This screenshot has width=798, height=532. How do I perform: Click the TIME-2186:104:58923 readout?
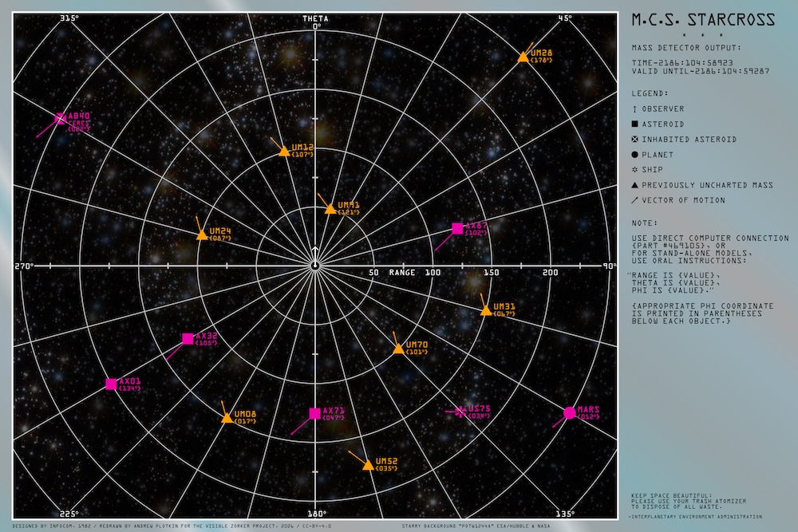(682, 63)
